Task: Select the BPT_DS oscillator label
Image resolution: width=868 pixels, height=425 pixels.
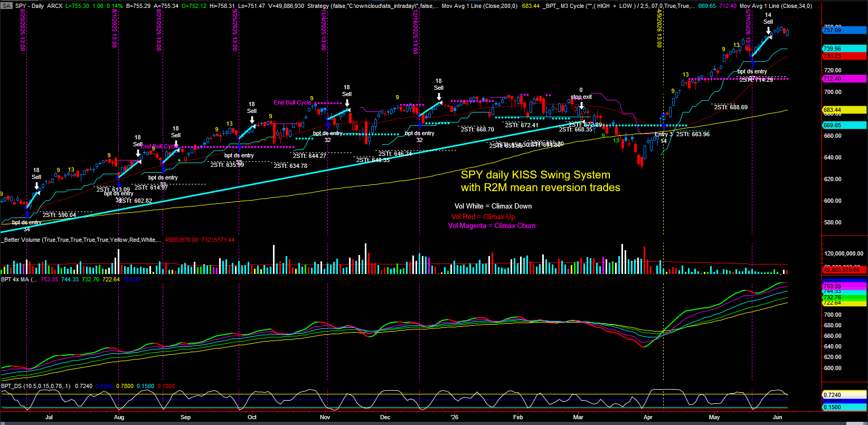Action: (35, 386)
